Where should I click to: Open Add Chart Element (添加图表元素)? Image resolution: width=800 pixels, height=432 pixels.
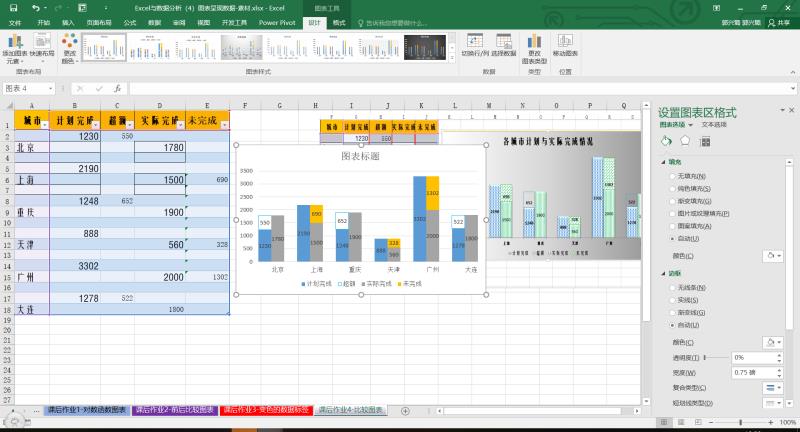point(15,49)
